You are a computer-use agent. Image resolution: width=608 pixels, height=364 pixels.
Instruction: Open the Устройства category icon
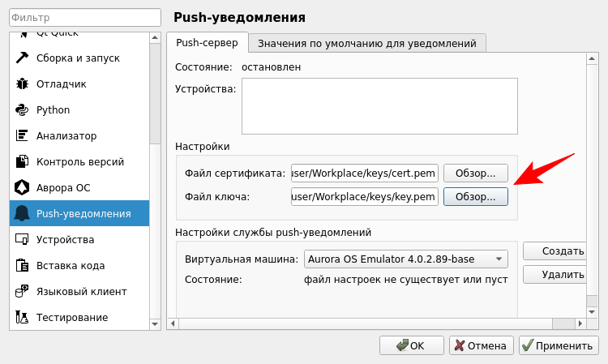click(x=22, y=240)
